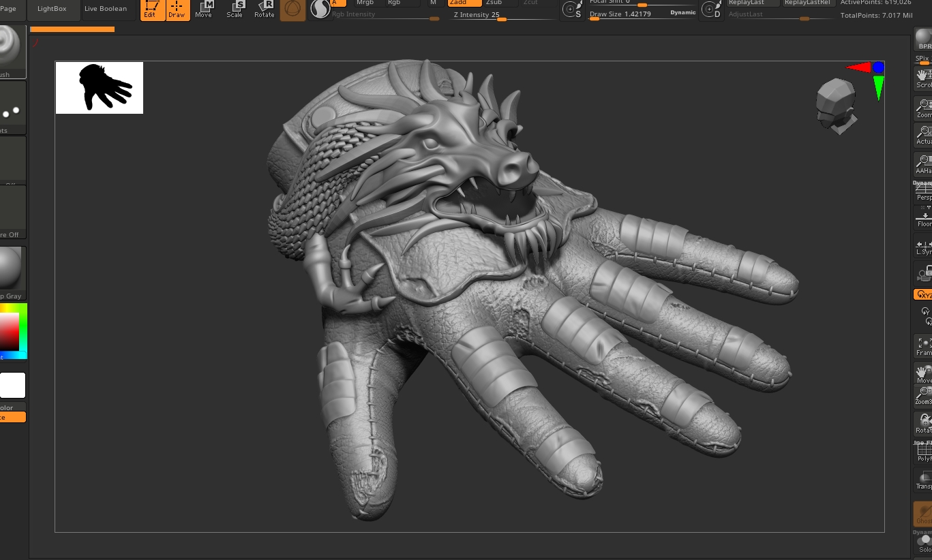Image resolution: width=932 pixels, height=560 pixels.
Task: Select the Move transform tool
Action: (203, 10)
